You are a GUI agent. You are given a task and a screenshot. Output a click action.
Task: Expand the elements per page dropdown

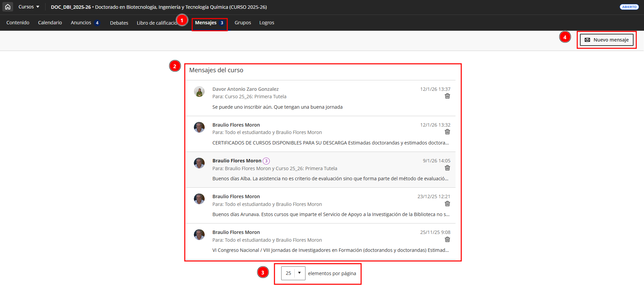(293, 273)
